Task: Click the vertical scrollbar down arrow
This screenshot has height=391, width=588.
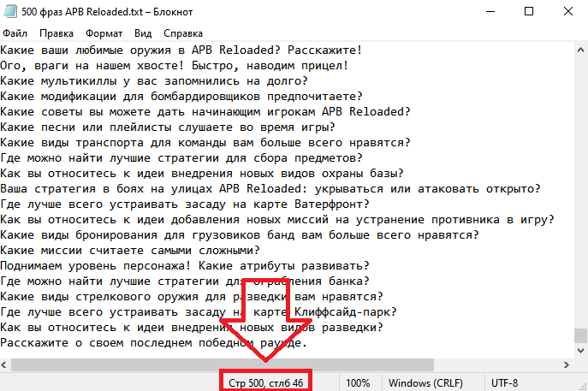Action: tap(580, 351)
